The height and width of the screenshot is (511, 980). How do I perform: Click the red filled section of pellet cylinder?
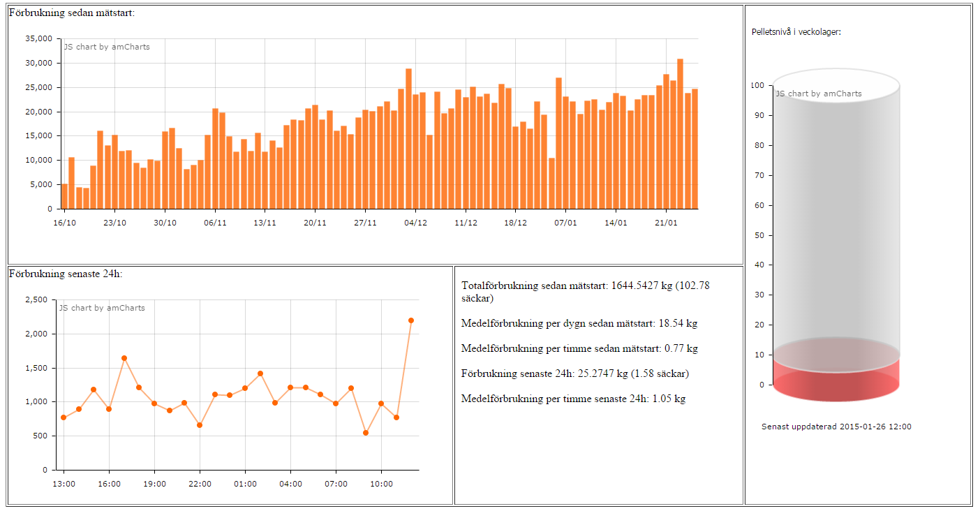point(836,379)
